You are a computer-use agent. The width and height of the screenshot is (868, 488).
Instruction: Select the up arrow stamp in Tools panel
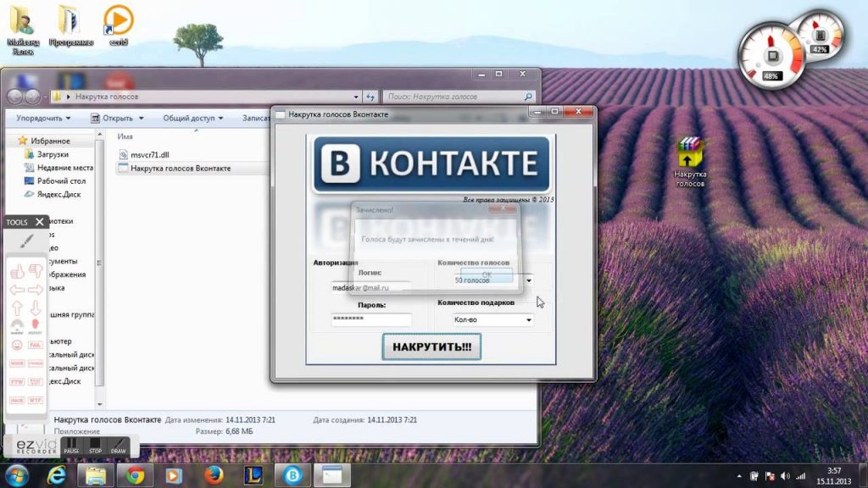click(x=16, y=308)
